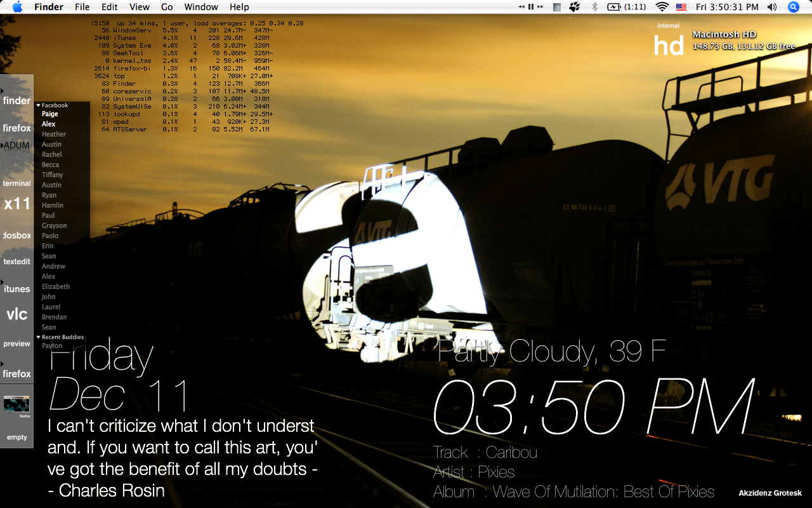Select buddy Paolo in contact list
This screenshot has width=812, height=508.
coord(50,236)
